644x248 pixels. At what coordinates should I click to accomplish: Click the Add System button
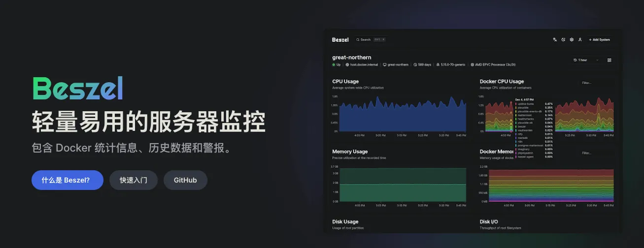tap(599, 40)
